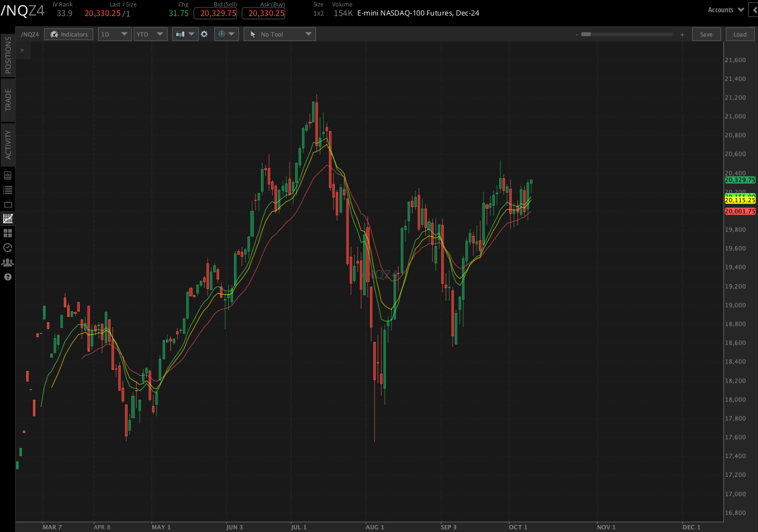Toggle the left panel expand arrow

point(22,50)
